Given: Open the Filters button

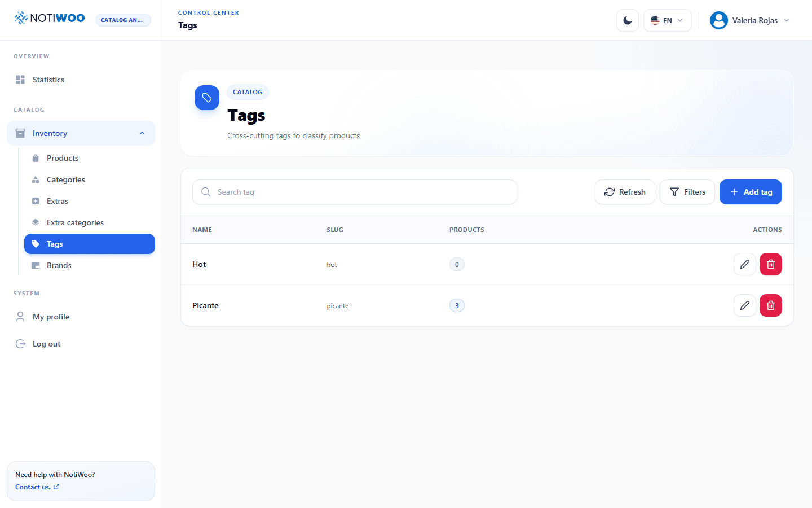Looking at the screenshot, I should (x=687, y=192).
